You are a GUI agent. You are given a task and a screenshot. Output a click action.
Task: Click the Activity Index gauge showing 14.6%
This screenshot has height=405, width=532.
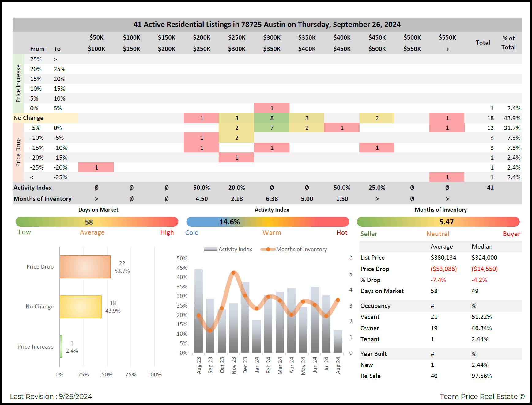pos(229,222)
